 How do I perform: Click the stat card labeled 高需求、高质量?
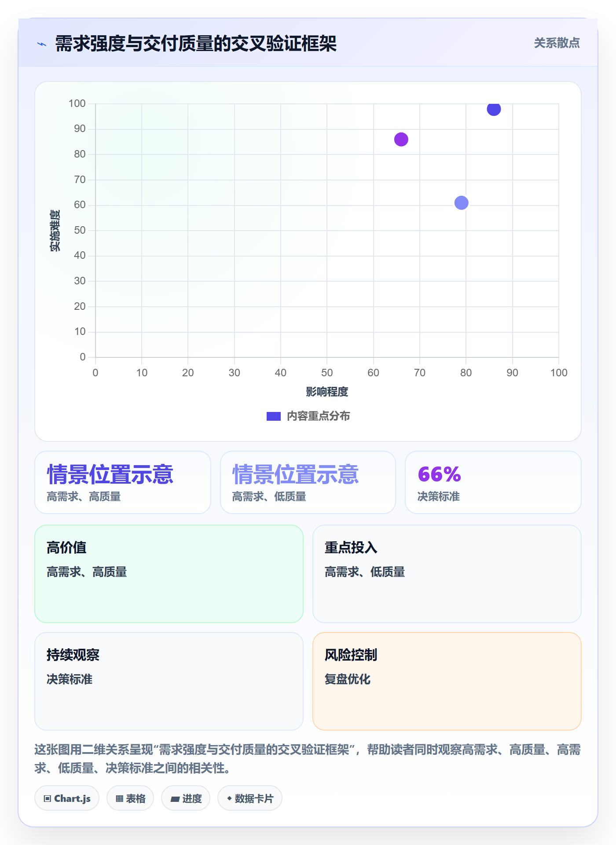(x=123, y=482)
